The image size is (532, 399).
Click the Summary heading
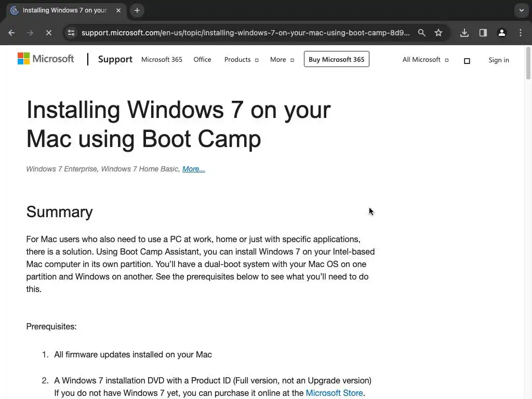[x=59, y=212]
